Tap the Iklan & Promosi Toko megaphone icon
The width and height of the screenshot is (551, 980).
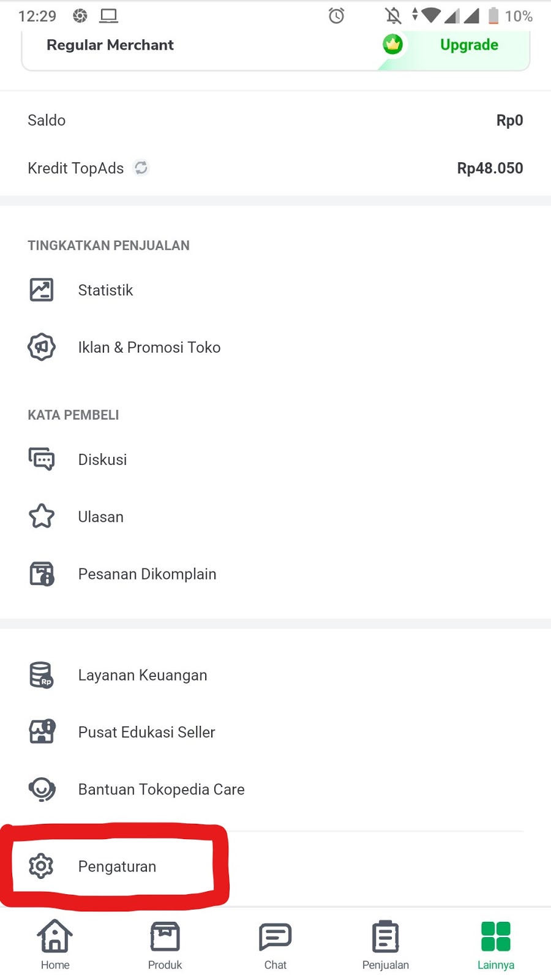tap(42, 347)
